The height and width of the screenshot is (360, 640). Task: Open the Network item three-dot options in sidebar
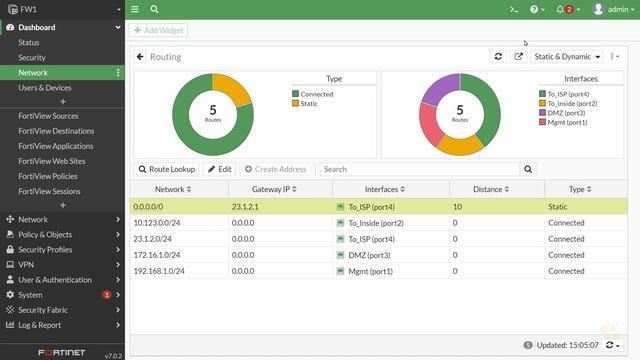(x=118, y=73)
